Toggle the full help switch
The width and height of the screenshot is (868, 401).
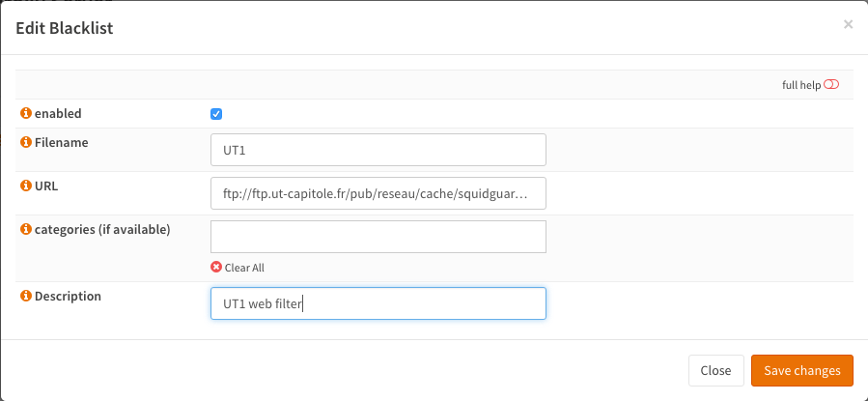point(831,85)
